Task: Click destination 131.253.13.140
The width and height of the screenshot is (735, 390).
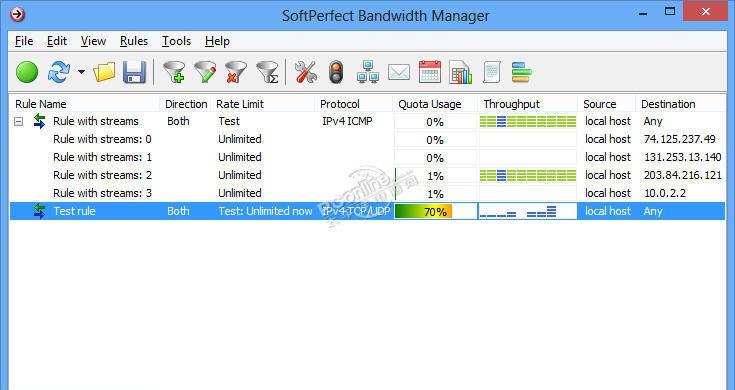Action: pyautogui.click(x=683, y=157)
